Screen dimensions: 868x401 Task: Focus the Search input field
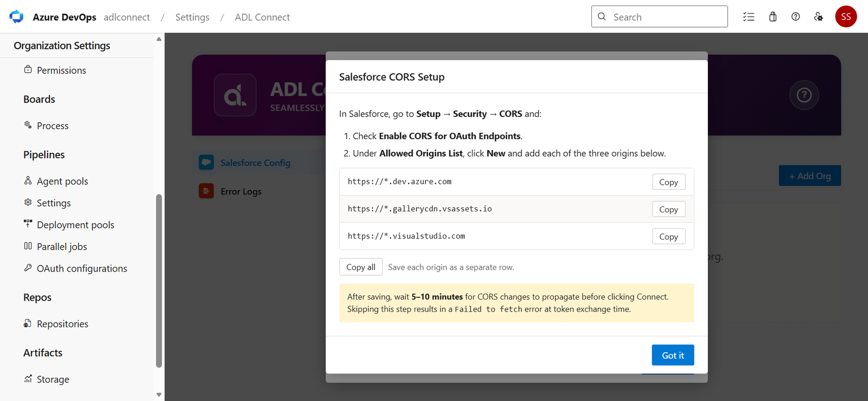coord(659,17)
